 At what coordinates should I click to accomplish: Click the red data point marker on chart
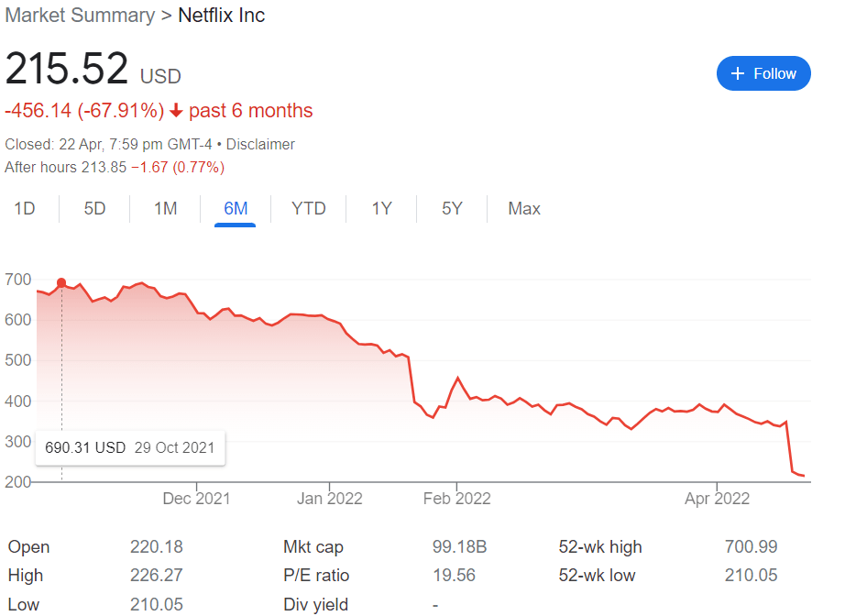tap(61, 283)
